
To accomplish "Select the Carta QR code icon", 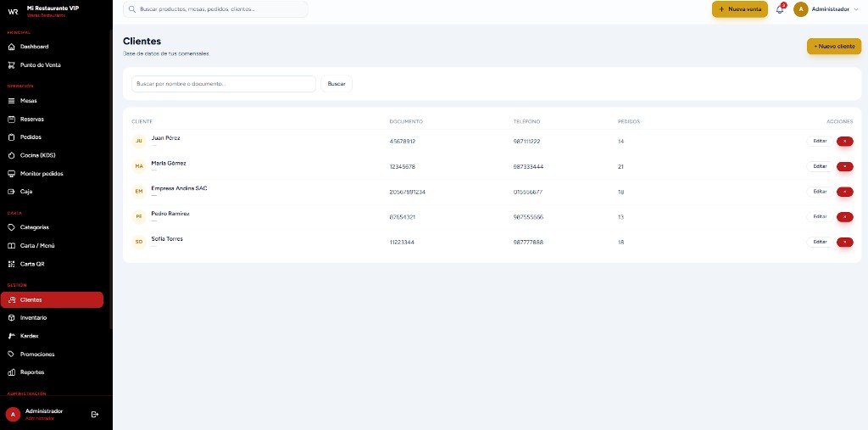I will click(x=11, y=265).
